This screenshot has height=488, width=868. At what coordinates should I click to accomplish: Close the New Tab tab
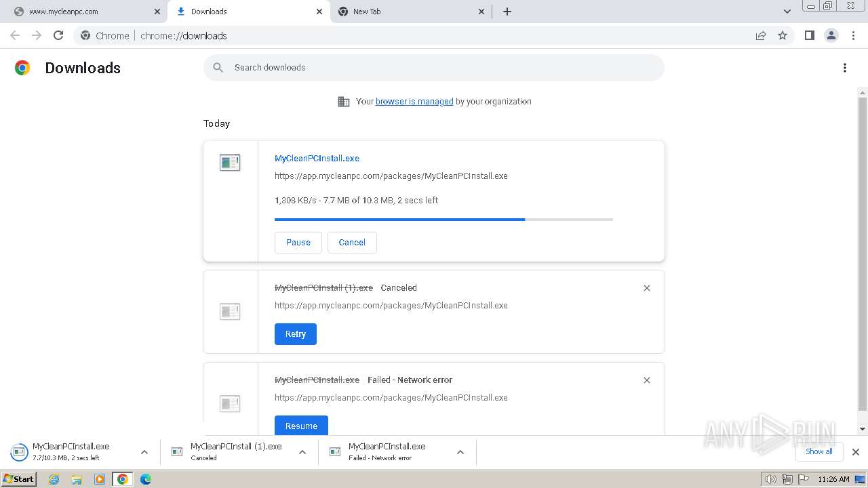[481, 12]
